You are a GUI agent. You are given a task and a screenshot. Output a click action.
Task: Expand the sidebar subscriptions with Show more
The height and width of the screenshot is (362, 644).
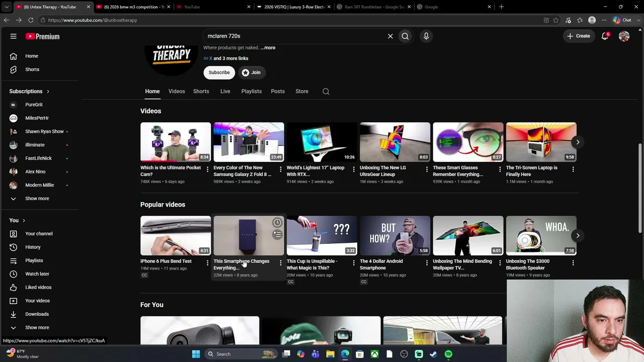[x=37, y=199]
